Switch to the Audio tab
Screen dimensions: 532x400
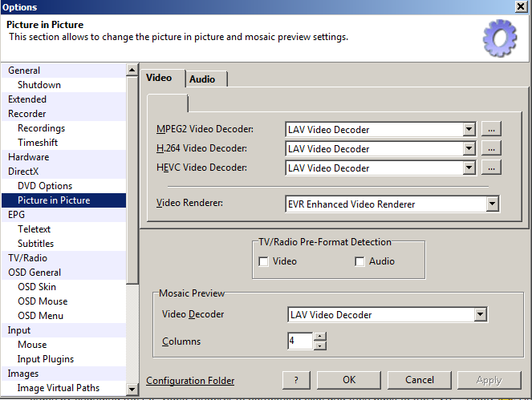point(202,79)
